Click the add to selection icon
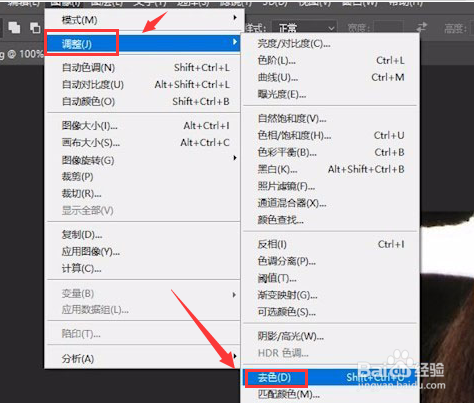 point(14,27)
